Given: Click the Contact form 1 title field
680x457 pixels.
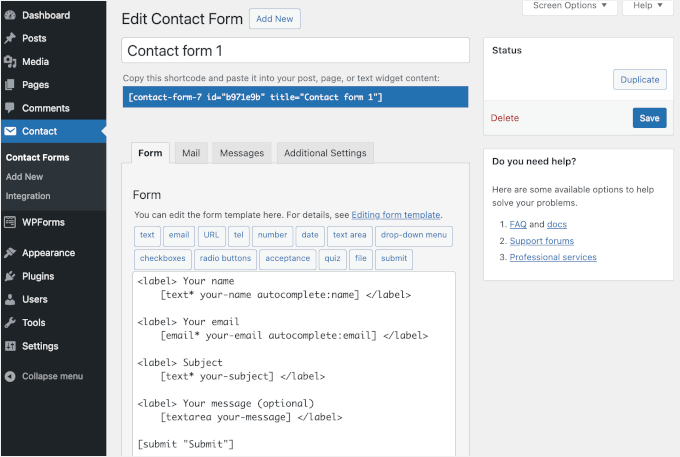Looking at the screenshot, I should [x=295, y=50].
